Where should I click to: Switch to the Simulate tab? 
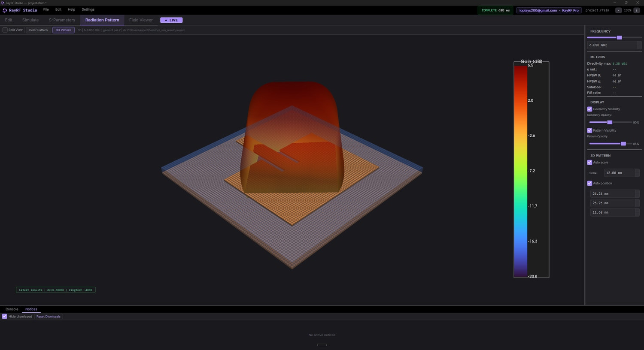(x=30, y=20)
